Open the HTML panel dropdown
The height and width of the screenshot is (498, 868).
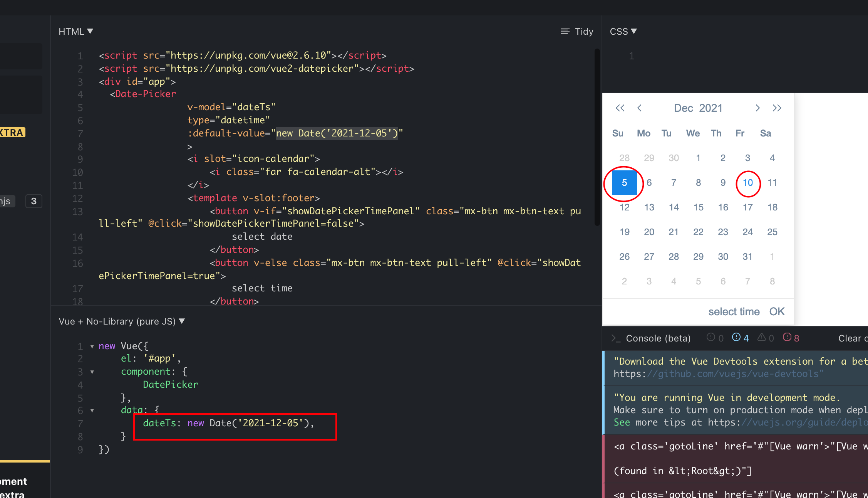click(75, 31)
